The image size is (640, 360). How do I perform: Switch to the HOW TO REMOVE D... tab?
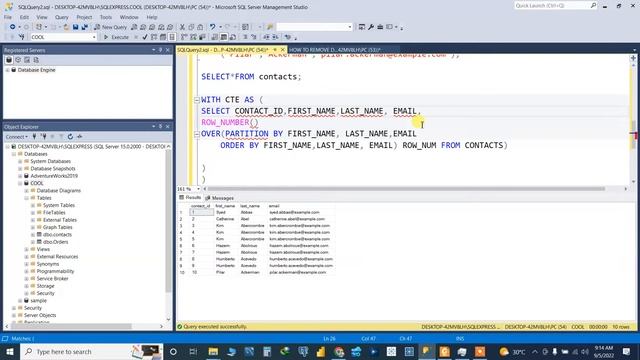tap(335, 50)
